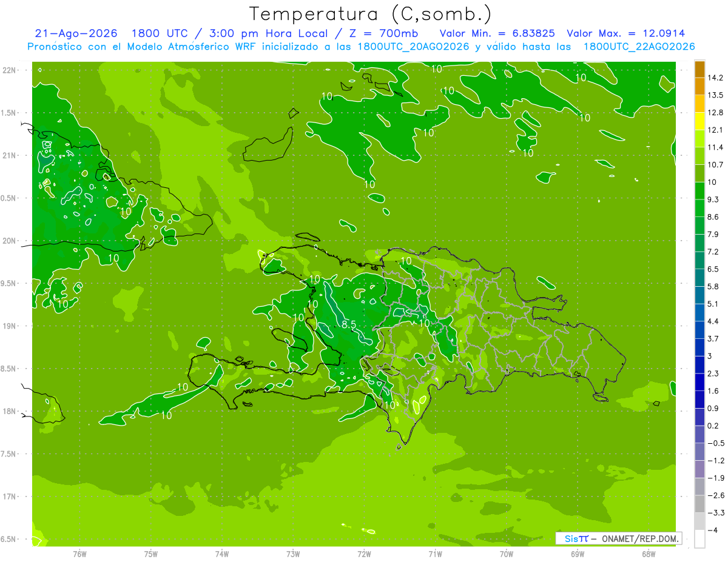728x562 pixels.
Task: Click the "9.3" color scale label
Action: (x=714, y=199)
